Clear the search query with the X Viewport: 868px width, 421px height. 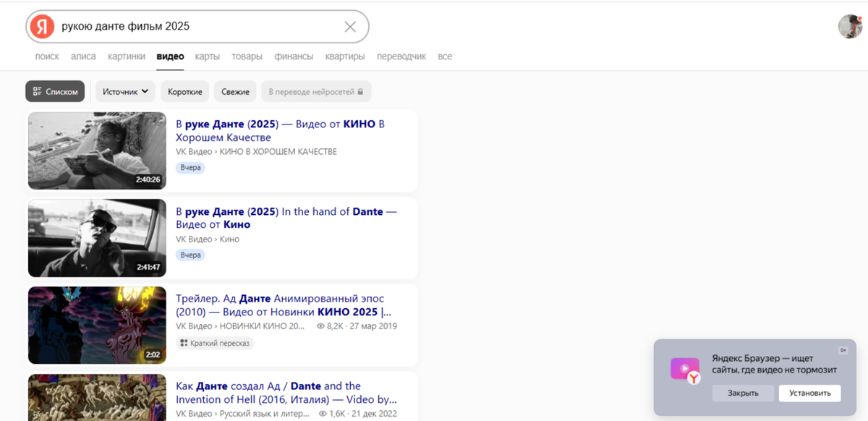coord(350,27)
